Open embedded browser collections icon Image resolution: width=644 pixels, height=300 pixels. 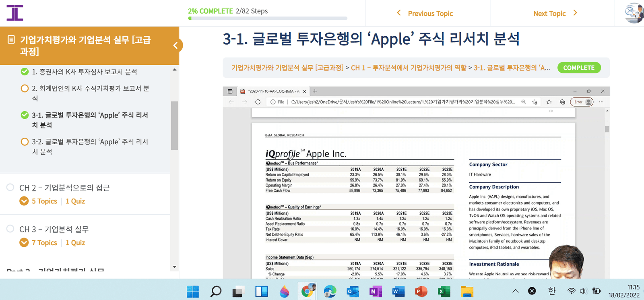tap(562, 102)
